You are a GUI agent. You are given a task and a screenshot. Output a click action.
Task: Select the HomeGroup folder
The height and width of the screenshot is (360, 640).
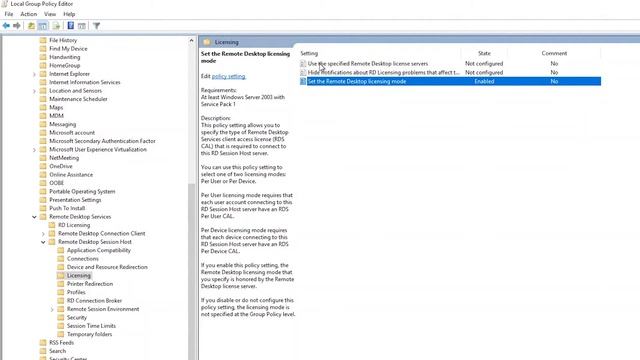tap(64, 65)
